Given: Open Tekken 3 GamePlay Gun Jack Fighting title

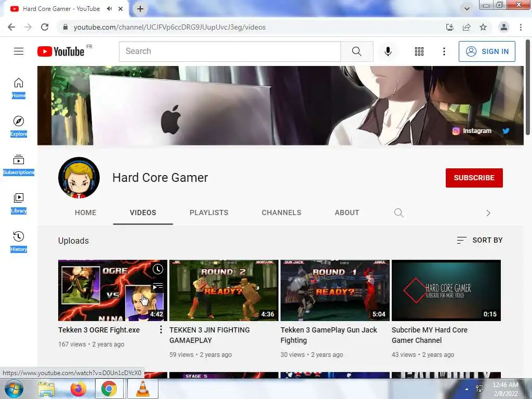Looking at the screenshot, I should 328,335.
